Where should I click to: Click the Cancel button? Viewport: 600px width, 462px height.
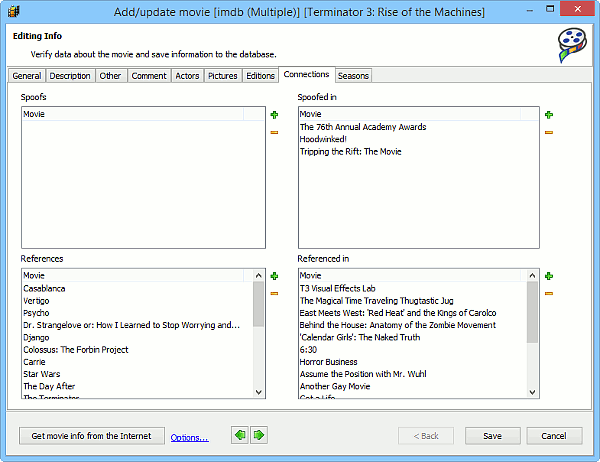pyautogui.click(x=554, y=436)
